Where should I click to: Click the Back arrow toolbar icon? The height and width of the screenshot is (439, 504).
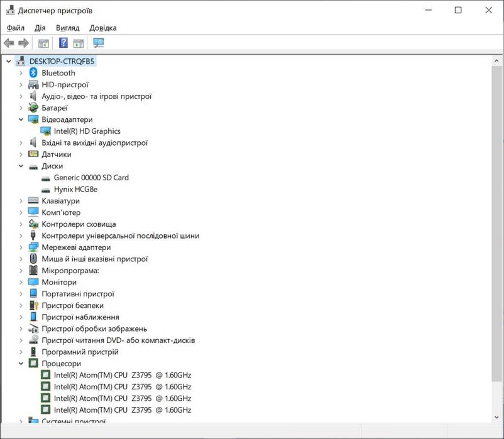tap(9, 43)
